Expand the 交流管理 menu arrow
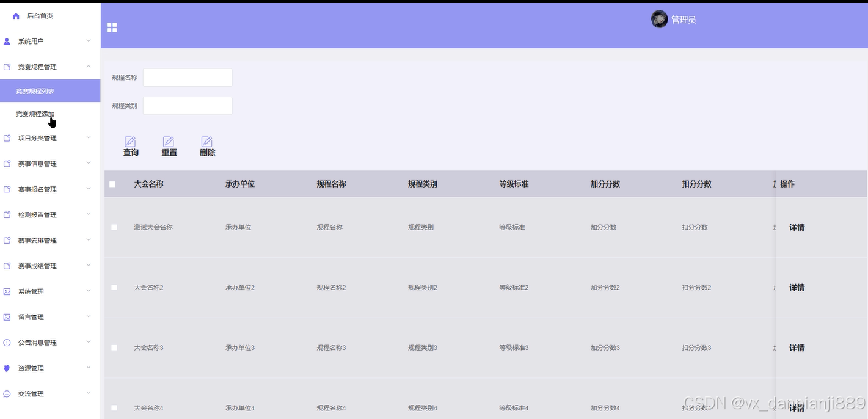 click(89, 393)
